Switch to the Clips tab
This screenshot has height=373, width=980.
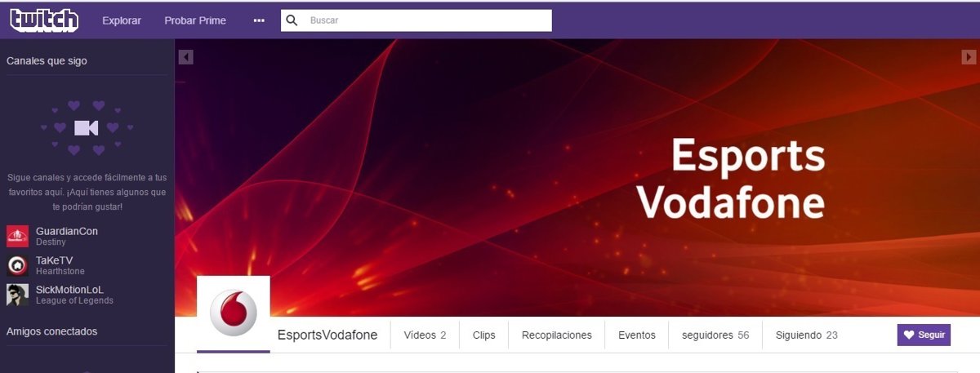pos(483,335)
